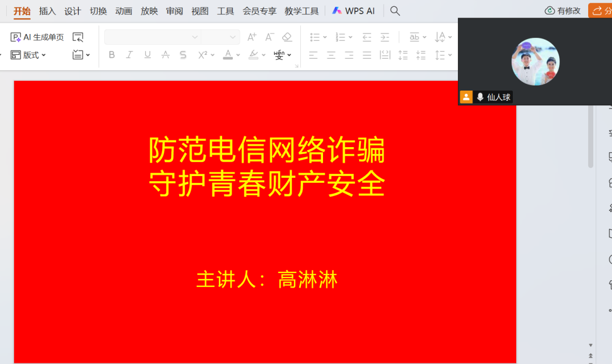Screen dimensions: 612x364
Task: Click the 有修改 cloud sync icon
Action: coord(550,11)
